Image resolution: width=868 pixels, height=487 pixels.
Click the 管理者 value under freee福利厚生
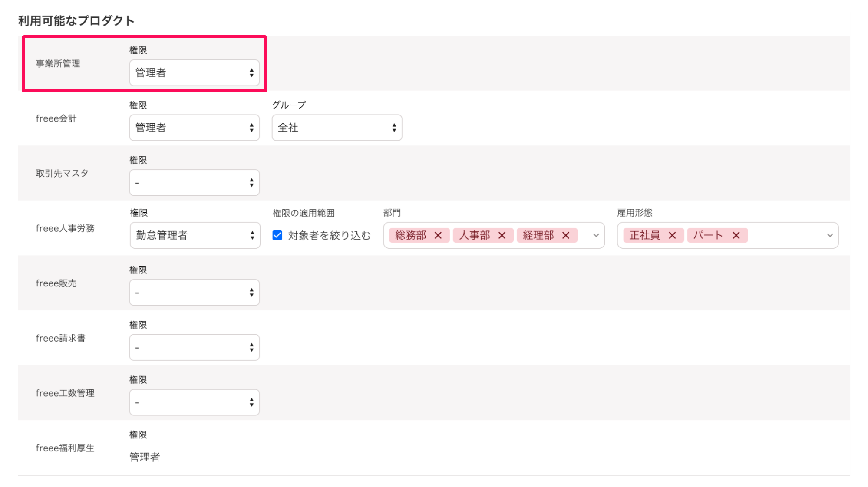tap(145, 457)
